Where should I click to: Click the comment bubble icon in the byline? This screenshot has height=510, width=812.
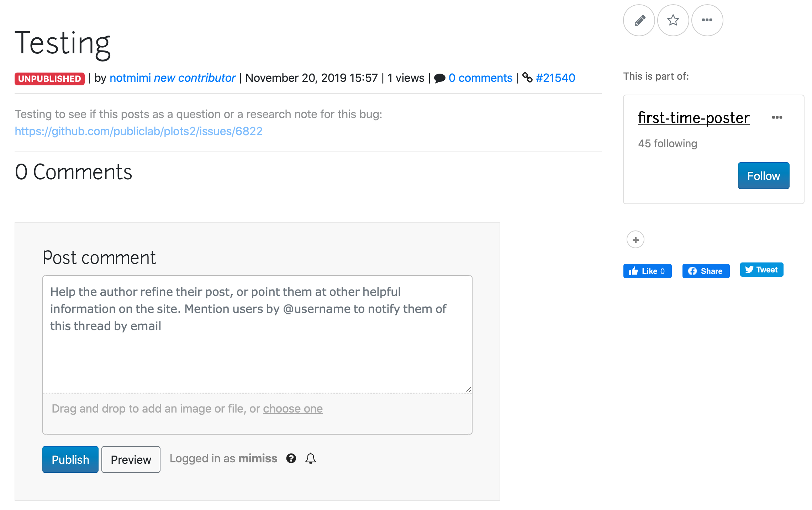tap(439, 78)
